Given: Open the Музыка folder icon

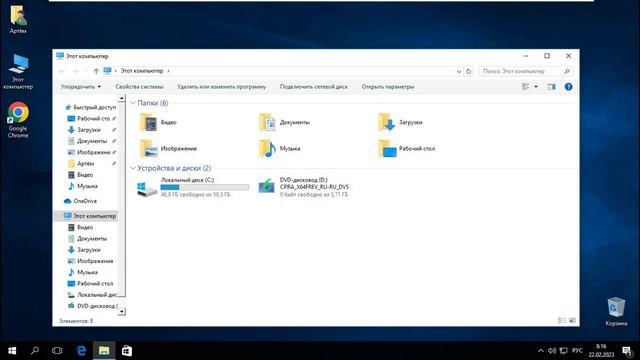Looking at the screenshot, I should point(267,149).
